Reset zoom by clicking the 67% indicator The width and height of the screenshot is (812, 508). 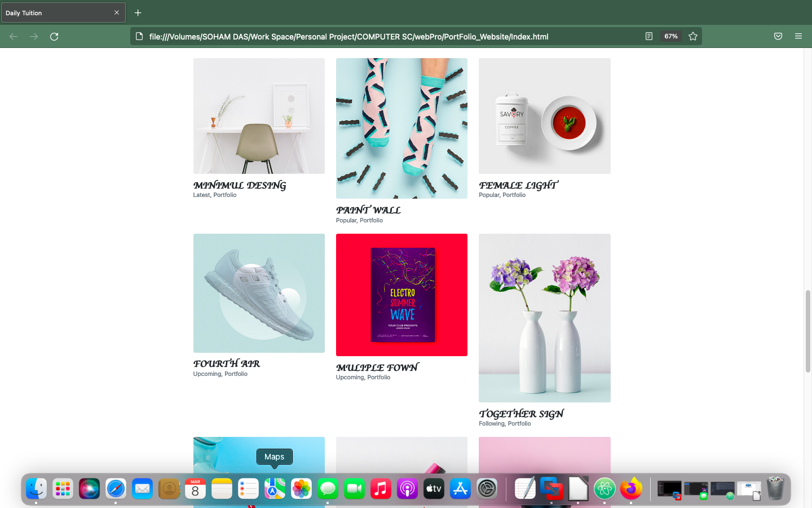(670, 36)
